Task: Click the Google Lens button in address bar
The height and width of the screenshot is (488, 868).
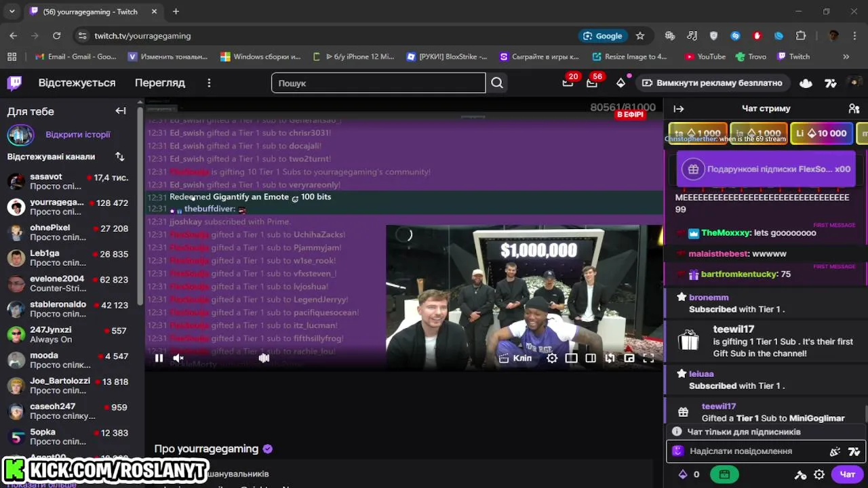Action: [603, 35]
